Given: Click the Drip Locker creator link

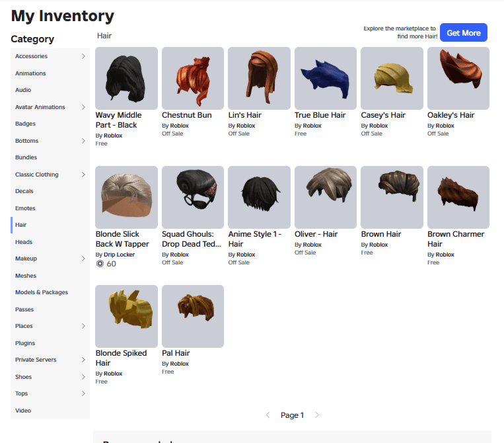Looking at the screenshot, I should tap(120, 255).
